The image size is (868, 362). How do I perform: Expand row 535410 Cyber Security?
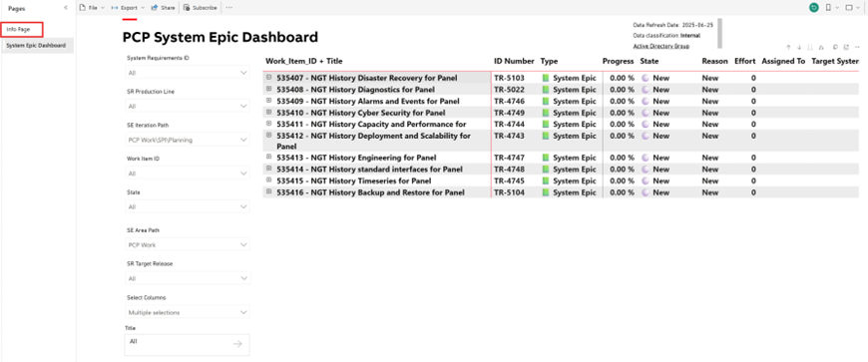[269, 112]
